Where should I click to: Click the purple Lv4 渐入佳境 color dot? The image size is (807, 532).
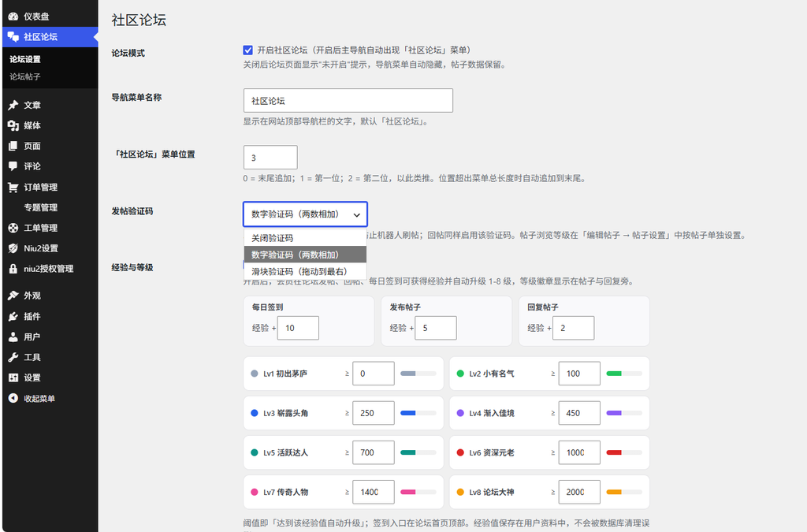pyautogui.click(x=460, y=413)
